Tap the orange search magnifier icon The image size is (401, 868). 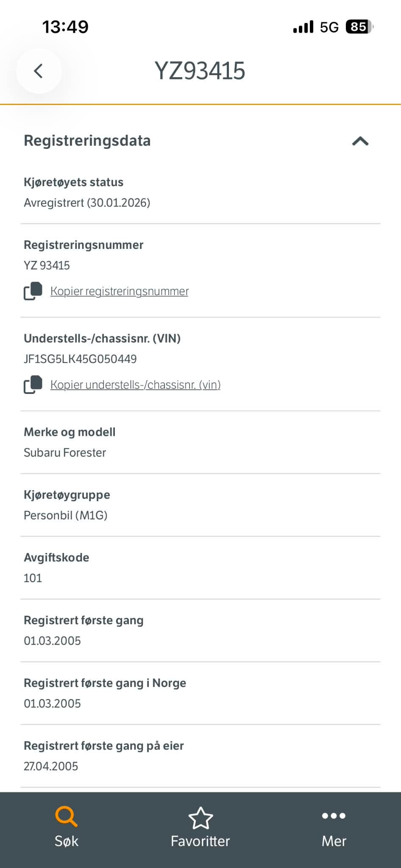click(x=66, y=817)
